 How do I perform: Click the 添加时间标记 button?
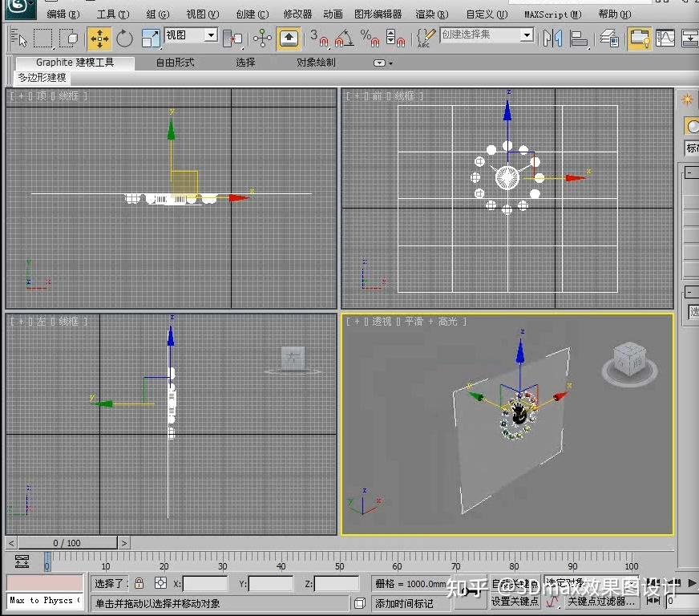click(412, 603)
